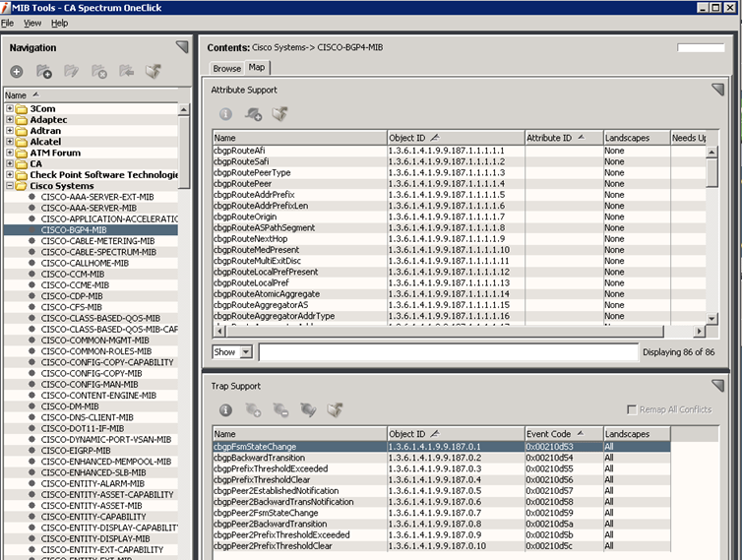Click the add folder icon in Navigation toolbar
Screen dimensions: 742x560
click(x=44, y=72)
